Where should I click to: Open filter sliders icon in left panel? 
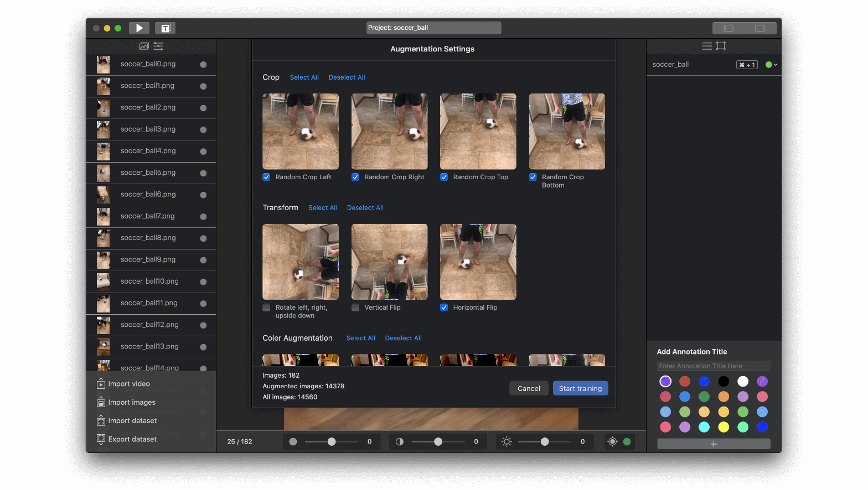tap(158, 46)
